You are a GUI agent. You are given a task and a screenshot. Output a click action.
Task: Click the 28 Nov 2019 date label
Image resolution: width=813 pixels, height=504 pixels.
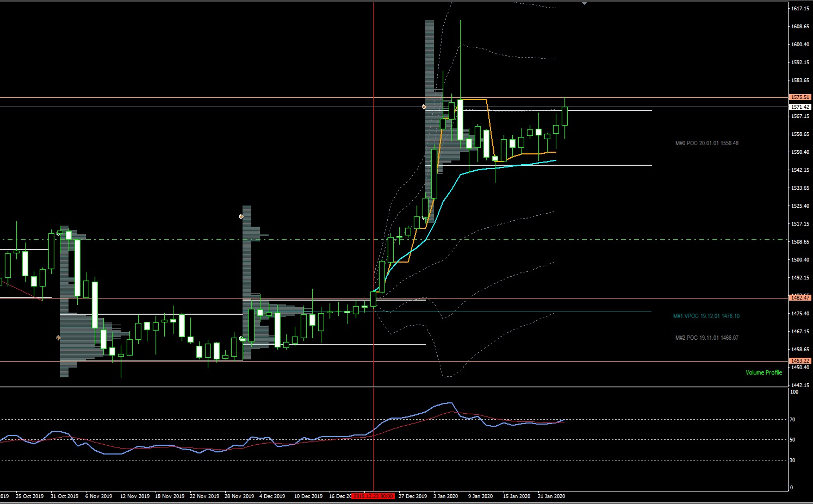pyautogui.click(x=239, y=496)
